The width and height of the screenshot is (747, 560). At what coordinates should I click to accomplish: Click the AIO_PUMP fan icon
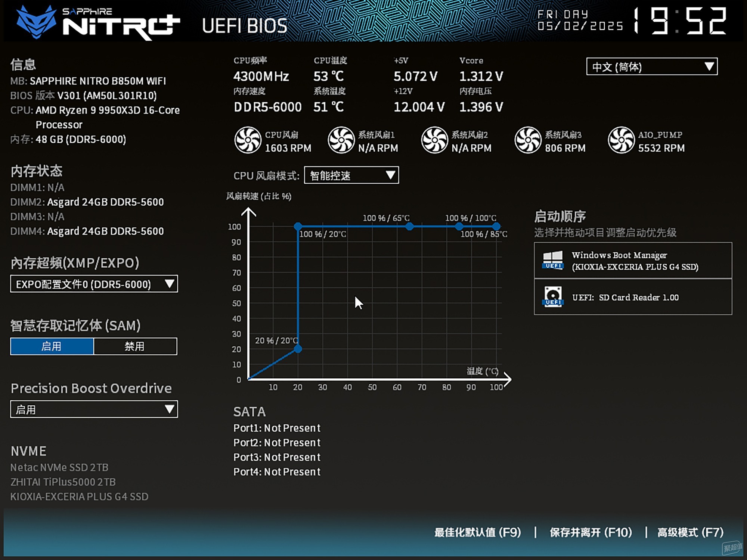(x=621, y=140)
